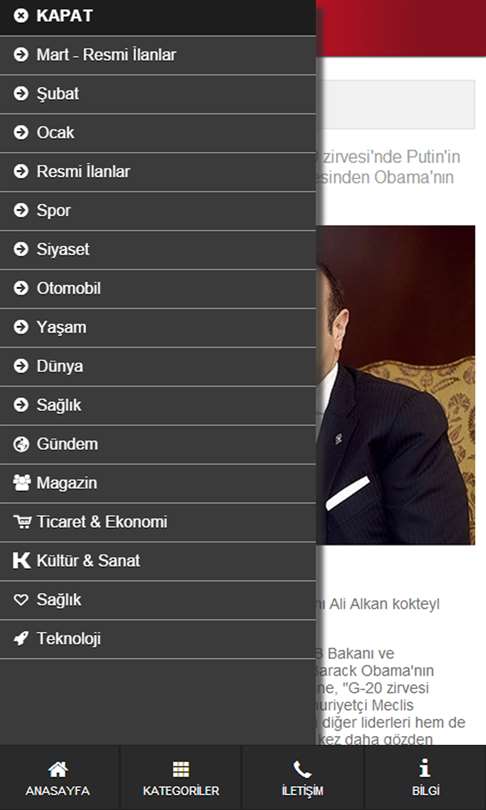Click the K icon next to Kültür & Sanat

21,561
